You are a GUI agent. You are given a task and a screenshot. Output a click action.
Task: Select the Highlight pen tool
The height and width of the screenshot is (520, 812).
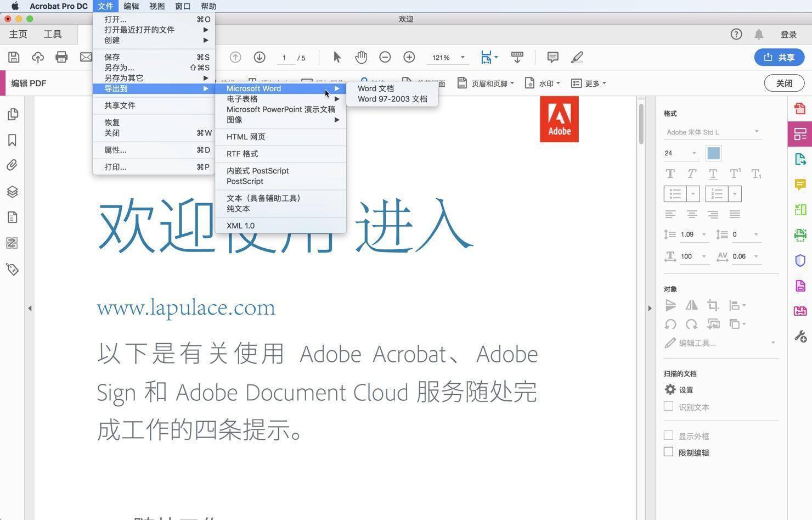pyautogui.click(x=577, y=57)
